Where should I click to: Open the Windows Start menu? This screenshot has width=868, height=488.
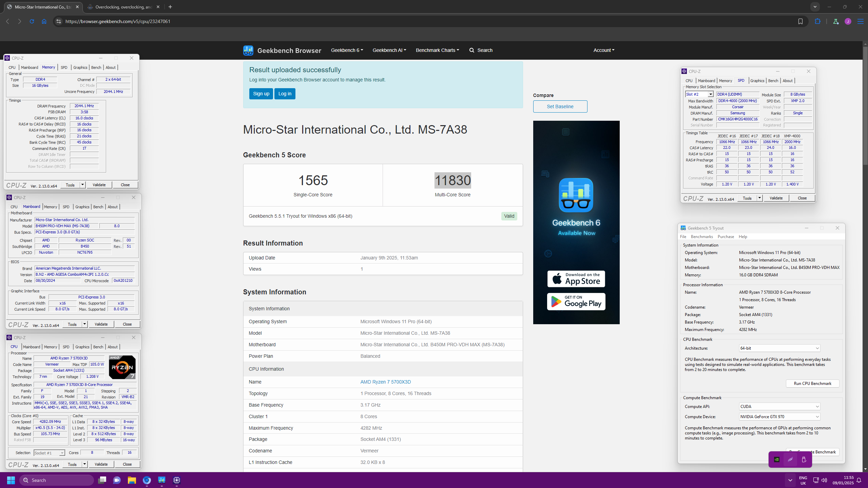[11, 480]
